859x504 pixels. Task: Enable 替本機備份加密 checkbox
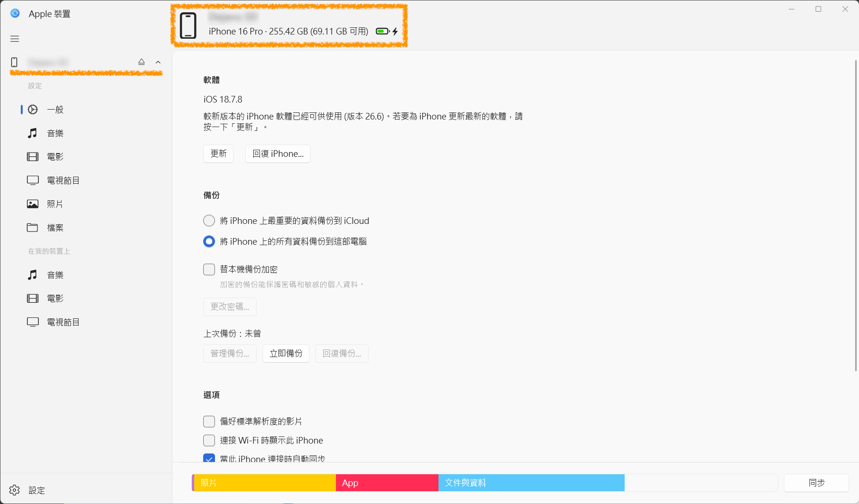pyautogui.click(x=209, y=269)
